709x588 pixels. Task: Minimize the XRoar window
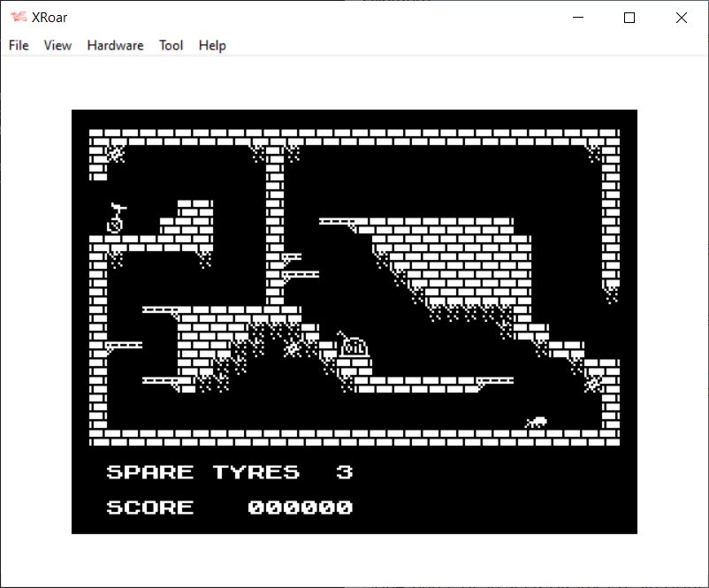pos(579,18)
